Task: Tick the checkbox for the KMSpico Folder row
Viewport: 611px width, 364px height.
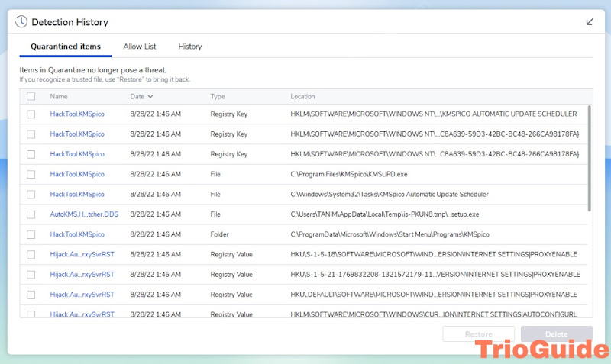Action: [x=31, y=234]
